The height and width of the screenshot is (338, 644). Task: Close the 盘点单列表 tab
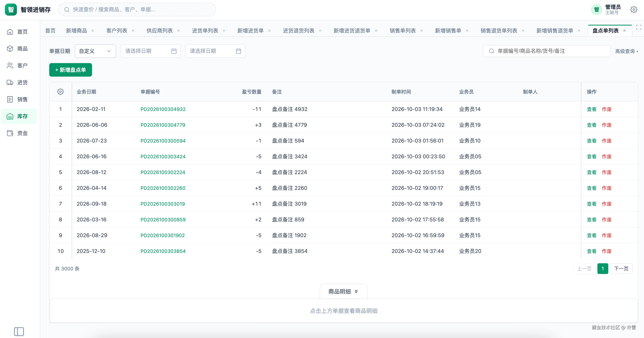pos(624,31)
